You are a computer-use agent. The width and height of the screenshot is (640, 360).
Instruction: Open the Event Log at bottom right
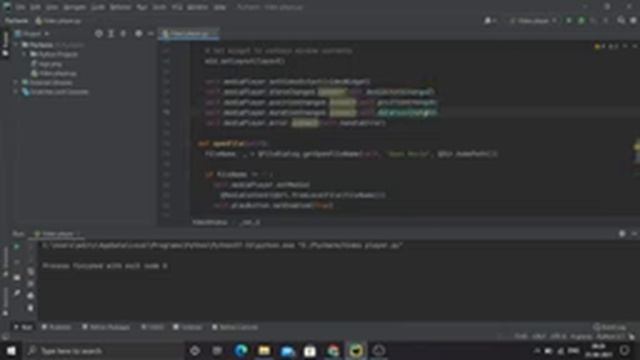pos(609,327)
